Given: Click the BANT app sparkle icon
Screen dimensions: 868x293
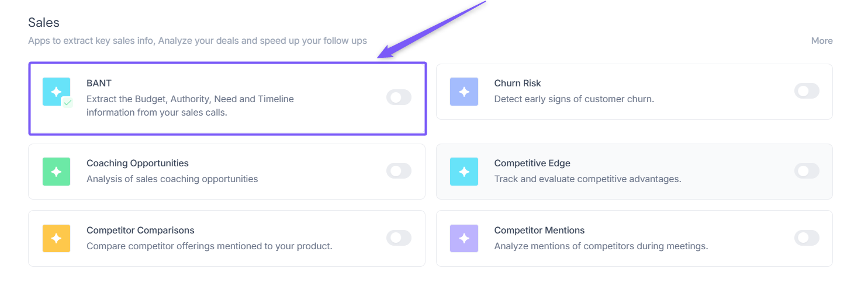Looking at the screenshot, I should tap(56, 92).
